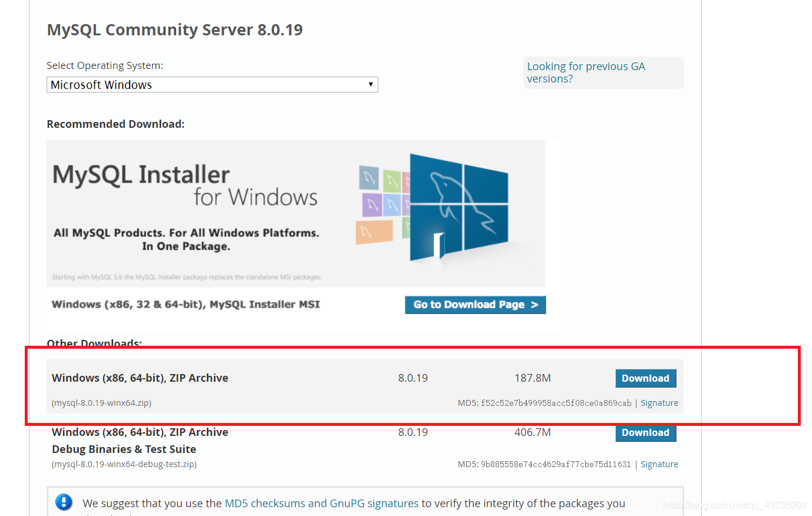Open Signature link for mysql-8.0.19-winx64.zip
The height and width of the screenshot is (516, 812).
pos(659,403)
